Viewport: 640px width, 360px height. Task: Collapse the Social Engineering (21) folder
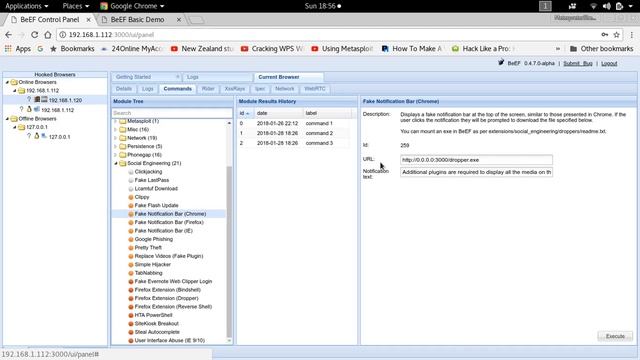116,163
